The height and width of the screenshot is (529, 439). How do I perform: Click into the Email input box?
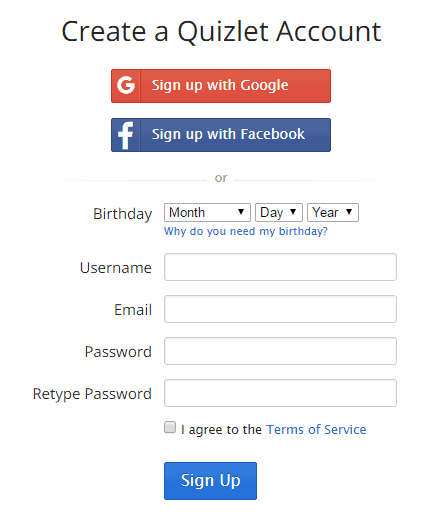(280, 309)
